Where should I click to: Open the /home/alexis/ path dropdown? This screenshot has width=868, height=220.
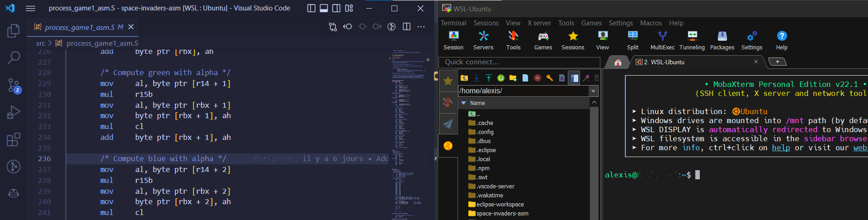click(x=593, y=91)
